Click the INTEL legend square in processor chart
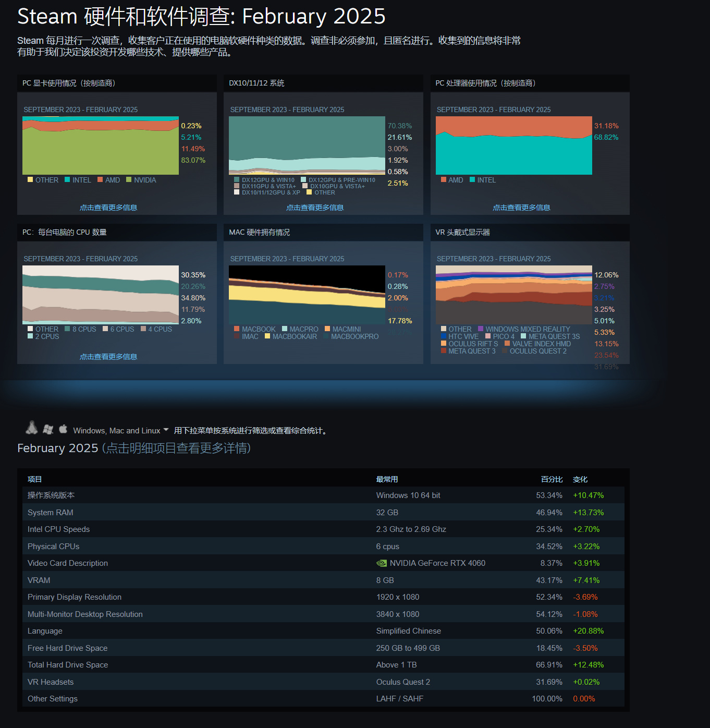710x728 pixels. click(x=472, y=180)
